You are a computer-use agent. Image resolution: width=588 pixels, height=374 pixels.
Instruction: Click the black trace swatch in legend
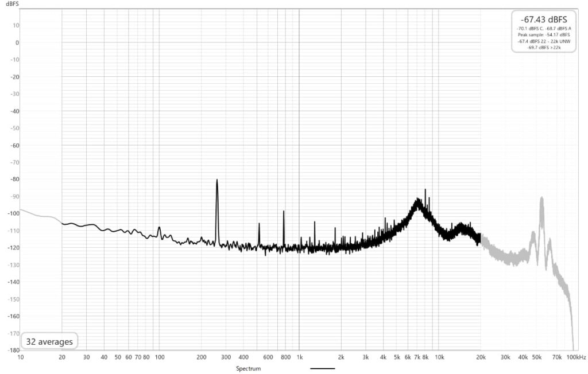[322, 368]
